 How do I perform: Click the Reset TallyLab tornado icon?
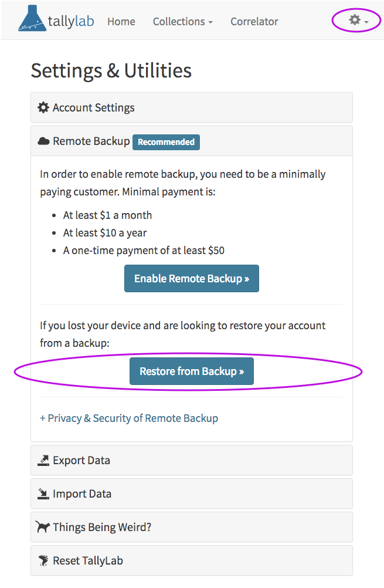[x=44, y=560]
